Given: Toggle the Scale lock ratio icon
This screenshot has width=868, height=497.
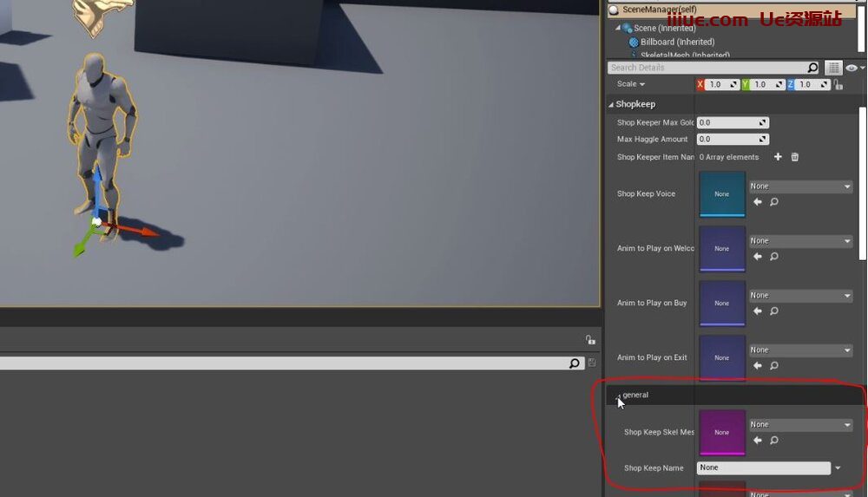Looking at the screenshot, I should pos(838,85).
